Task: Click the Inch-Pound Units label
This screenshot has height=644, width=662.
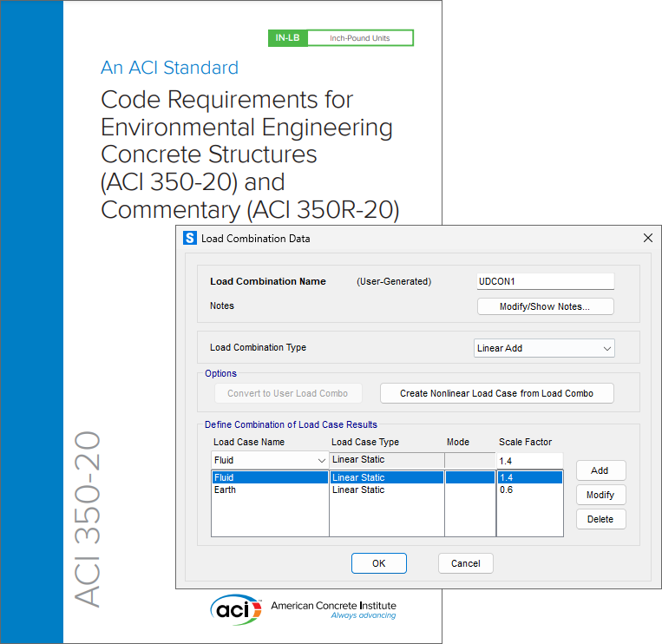Action: [x=359, y=38]
